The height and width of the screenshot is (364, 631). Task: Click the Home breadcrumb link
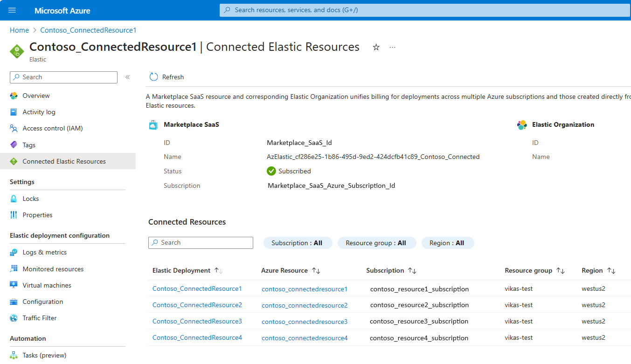[19, 30]
